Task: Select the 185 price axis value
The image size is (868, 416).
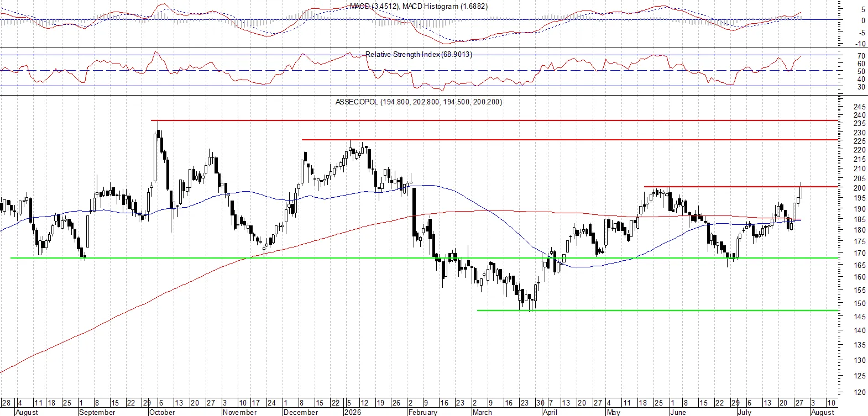Action: point(860,219)
